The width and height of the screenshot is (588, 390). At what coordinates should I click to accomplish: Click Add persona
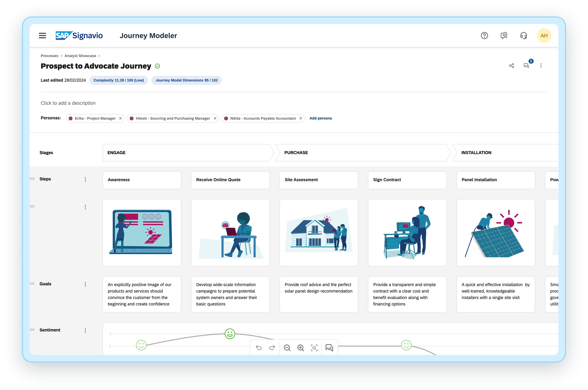coord(321,118)
